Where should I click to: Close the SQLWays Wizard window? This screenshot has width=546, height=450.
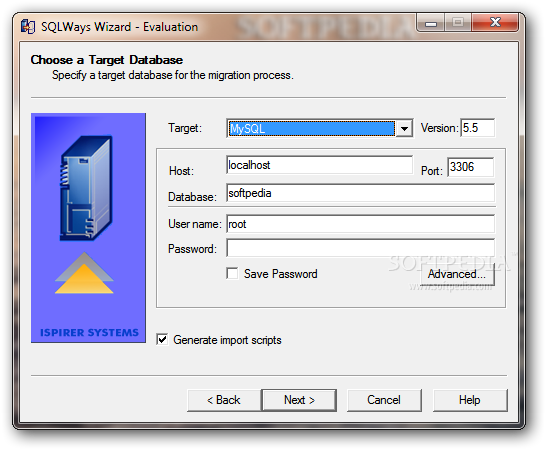495,23
